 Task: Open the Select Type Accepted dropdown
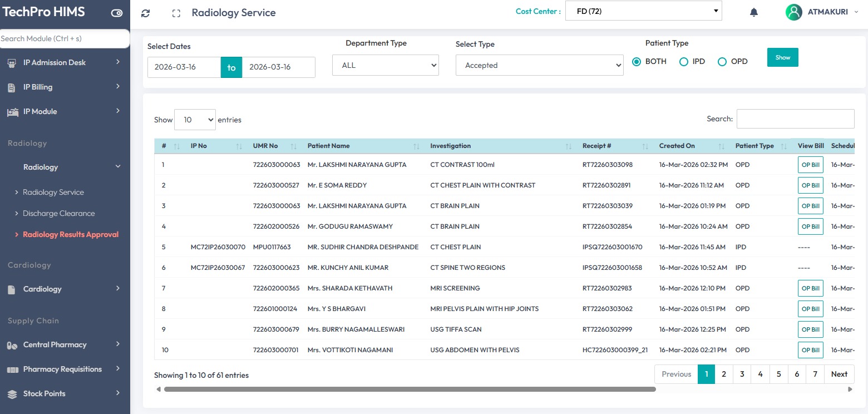(539, 65)
